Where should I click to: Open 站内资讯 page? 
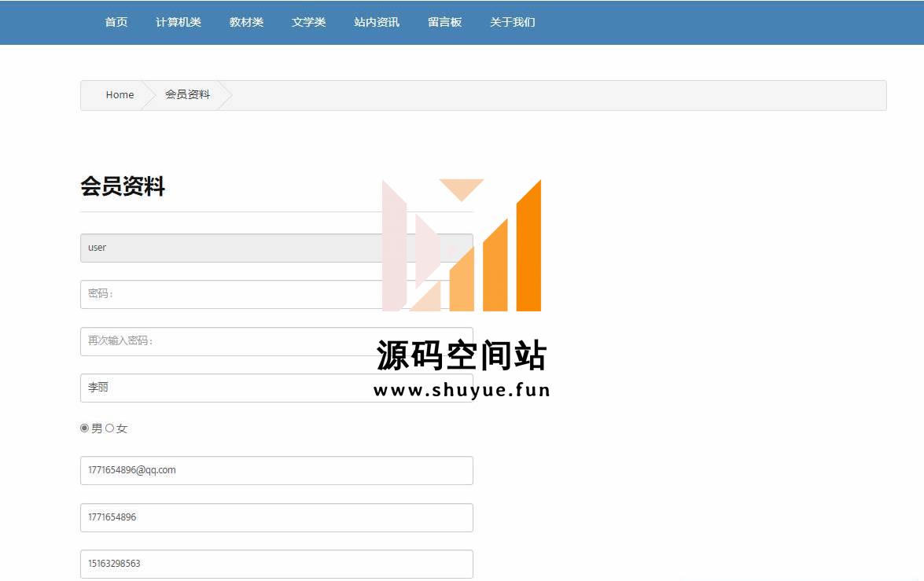[377, 22]
